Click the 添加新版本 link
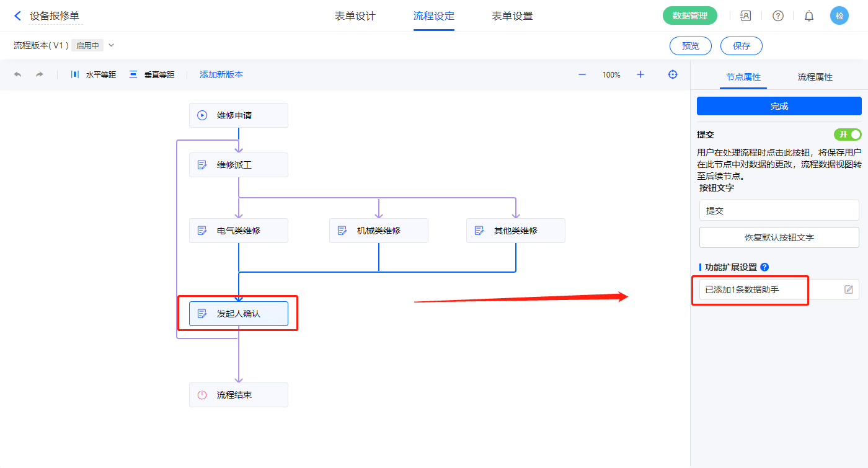Screen dimensions: 868x468 [221, 74]
